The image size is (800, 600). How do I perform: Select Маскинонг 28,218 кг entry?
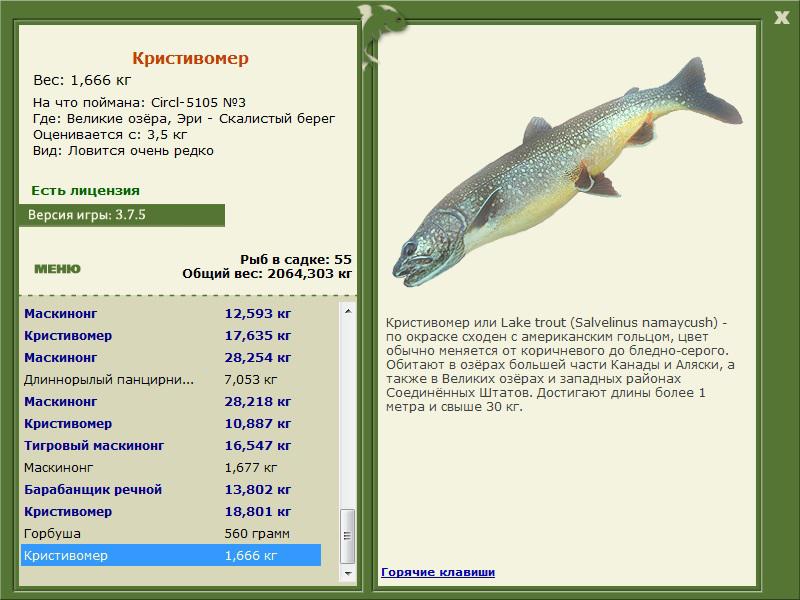click(x=171, y=401)
